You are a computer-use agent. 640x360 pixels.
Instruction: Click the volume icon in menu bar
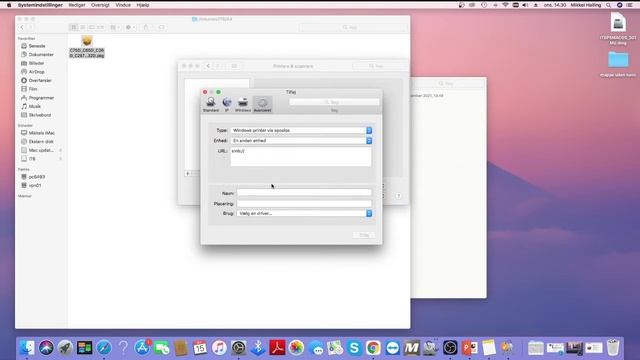click(525, 5)
